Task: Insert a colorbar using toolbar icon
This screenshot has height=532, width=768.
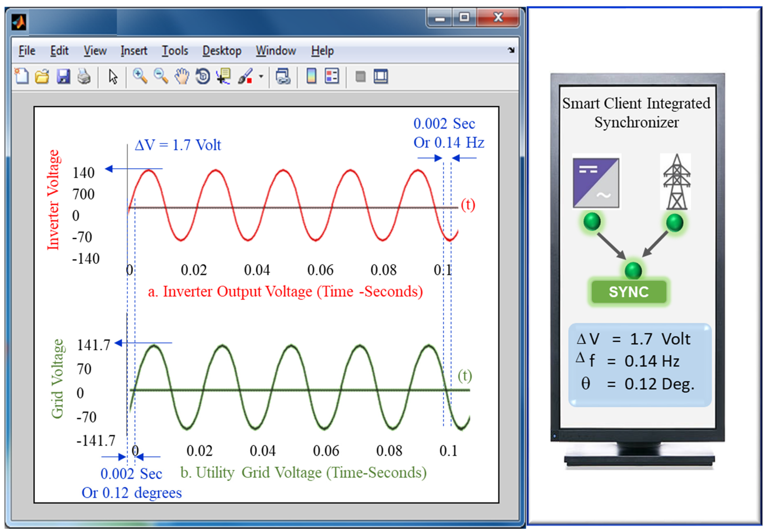Action: click(311, 76)
